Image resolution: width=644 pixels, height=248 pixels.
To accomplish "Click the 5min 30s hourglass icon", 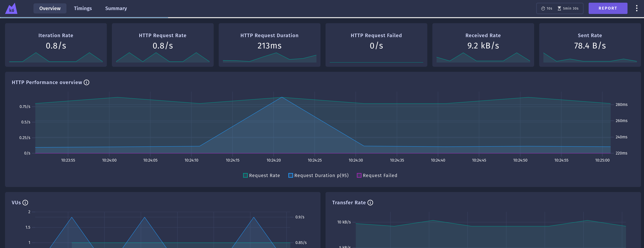I will pos(559,9).
